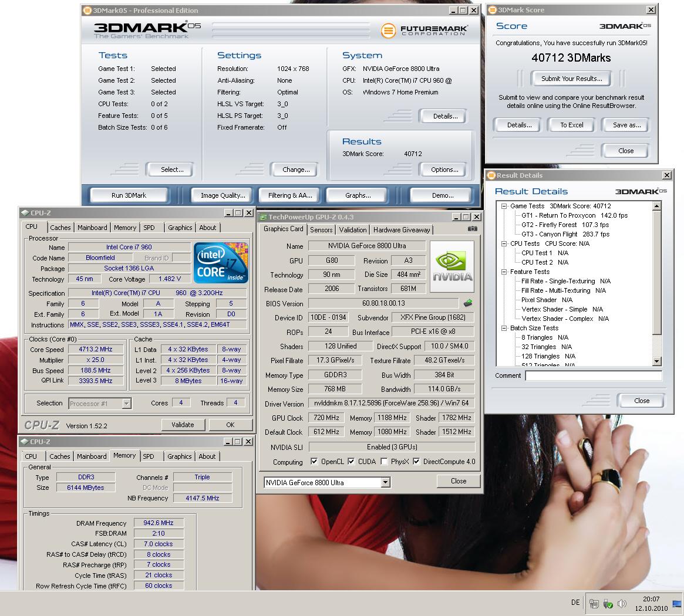The image size is (684, 616).
Task: Collapse the Batch Size Tests tree node
Action: click(504, 328)
